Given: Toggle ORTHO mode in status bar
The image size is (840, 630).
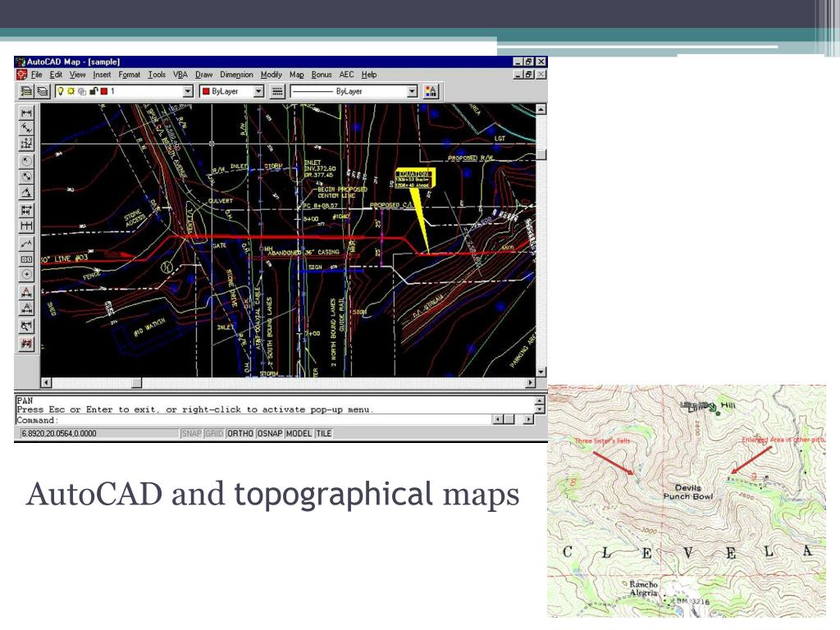Looking at the screenshot, I should tap(240, 433).
